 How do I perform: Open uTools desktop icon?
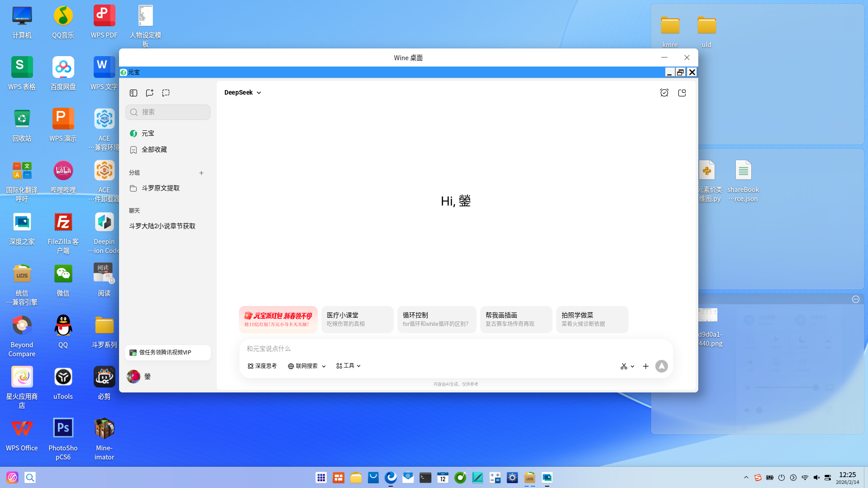pos(63,383)
